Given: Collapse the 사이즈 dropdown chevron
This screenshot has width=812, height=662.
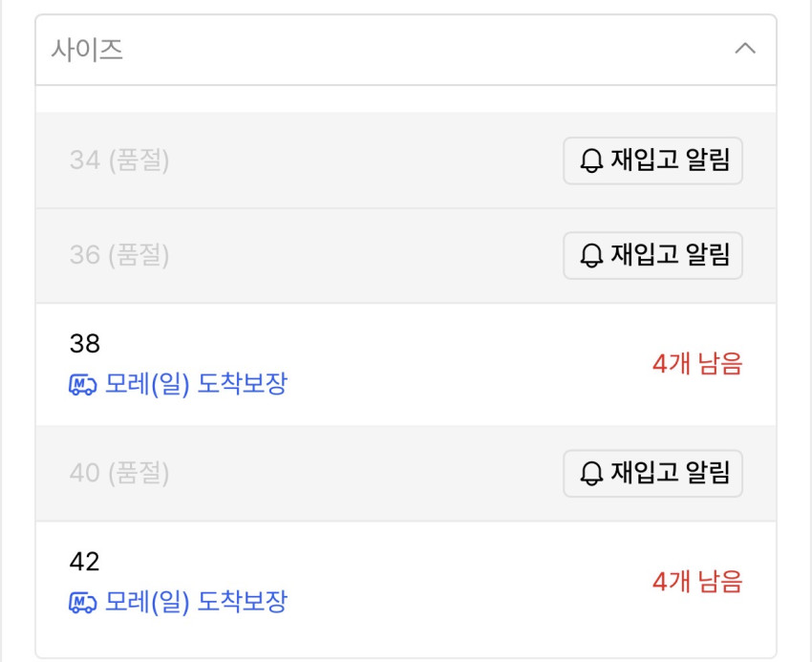Looking at the screenshot, I should (744, 49).
